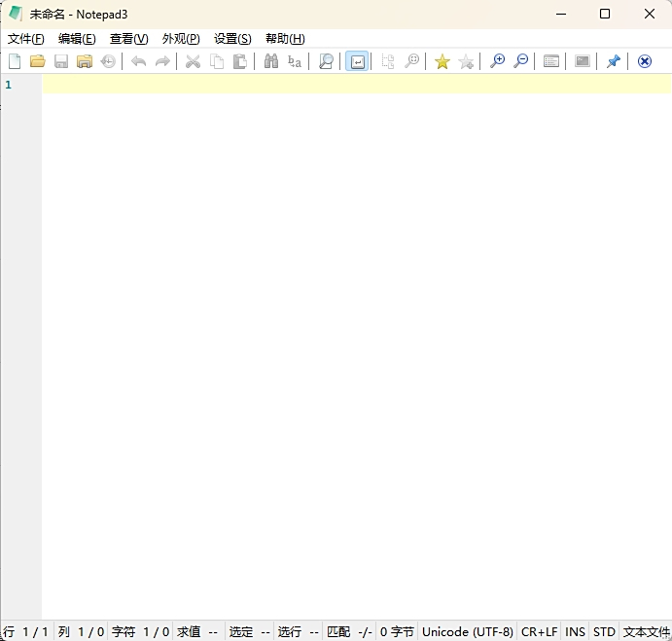Open Find with binoculars icon
Image resolution: width=672 pixels, height=641 pixels.
[x=271, y=61]
